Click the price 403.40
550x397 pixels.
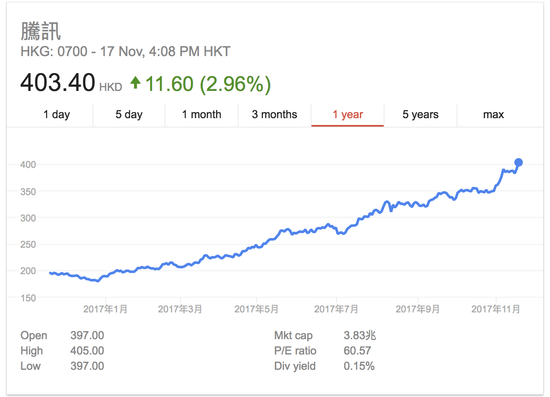click(58, 83)
